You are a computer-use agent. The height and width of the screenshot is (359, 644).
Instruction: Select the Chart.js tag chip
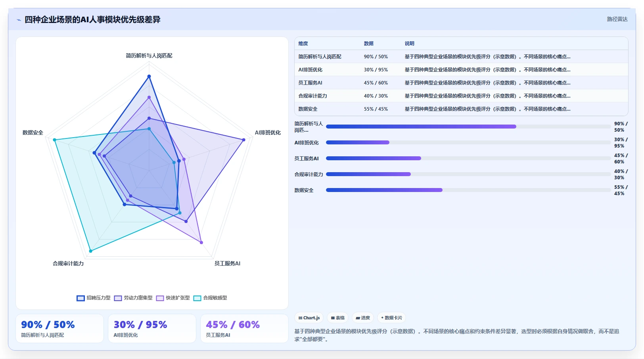tap(309, 318)
